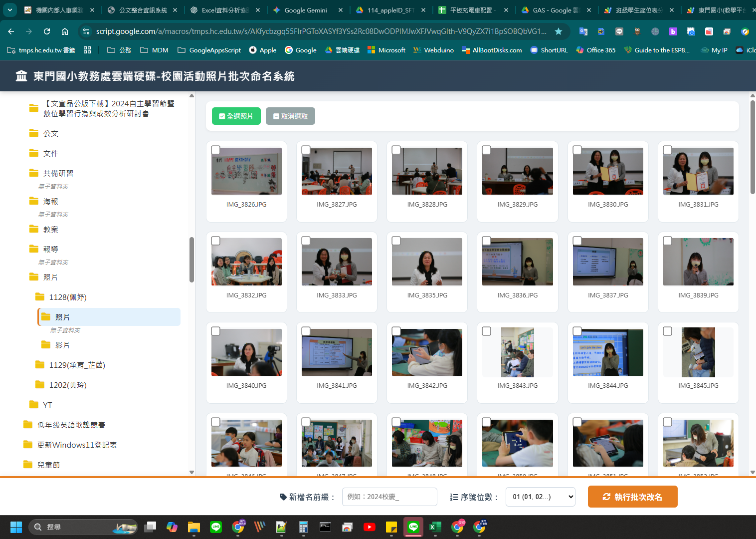Image resolution: width=756 pixels, height=539 pixels.
Task: Open the 序號位數 dropdown
Action: 541,497
